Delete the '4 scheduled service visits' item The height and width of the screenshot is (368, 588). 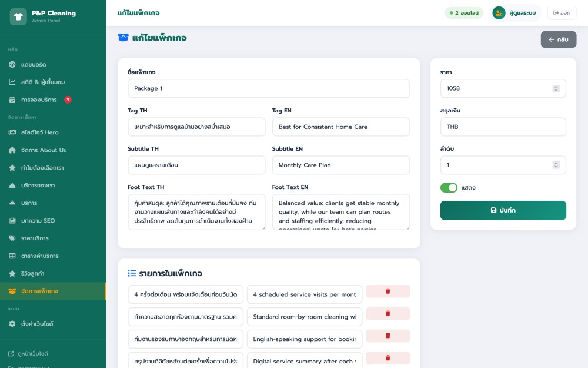pyautogui.click(x=387, y=291)
